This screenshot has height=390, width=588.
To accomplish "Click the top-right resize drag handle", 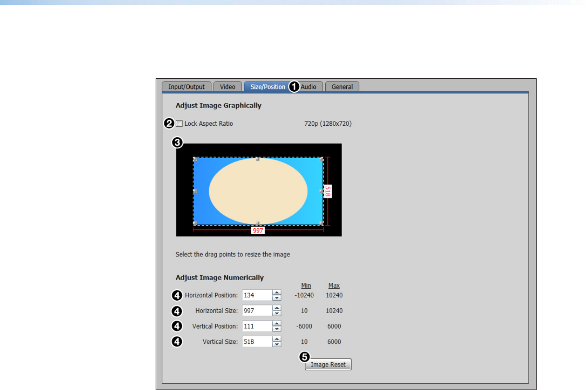I will (321, 159).
